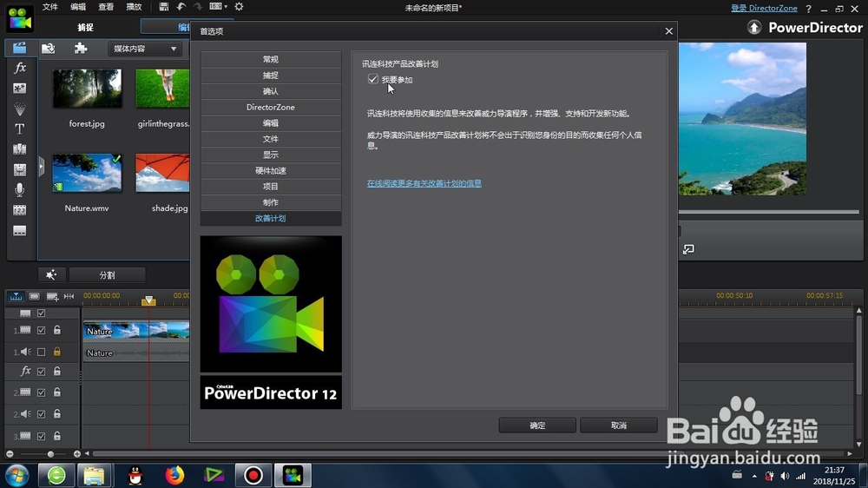The width and height of the screenshot is (868, 488).
Task: Open the Title Room T icon
Action: 19,129
